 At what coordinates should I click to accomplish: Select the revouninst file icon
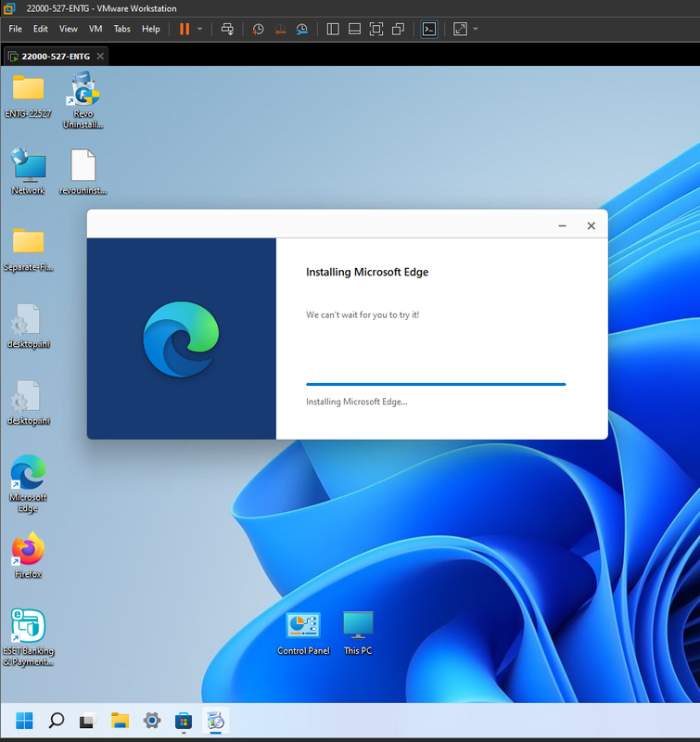pos(83,172)
